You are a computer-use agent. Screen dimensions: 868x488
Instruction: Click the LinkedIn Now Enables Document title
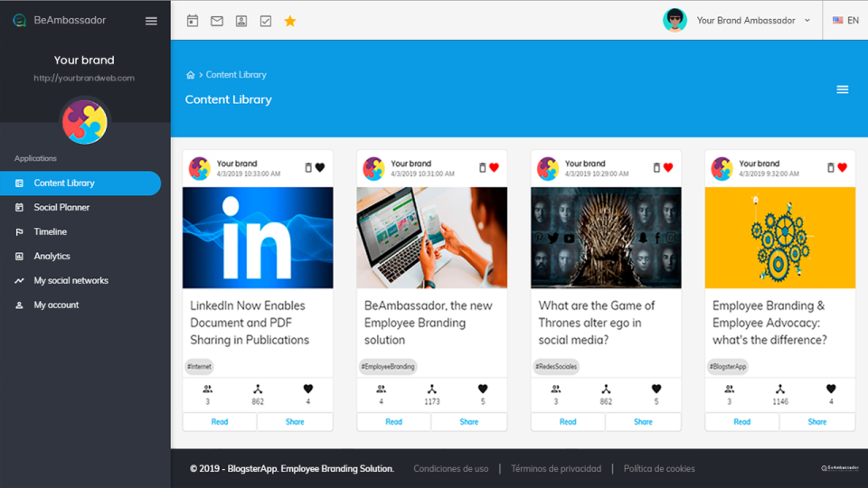250,323
